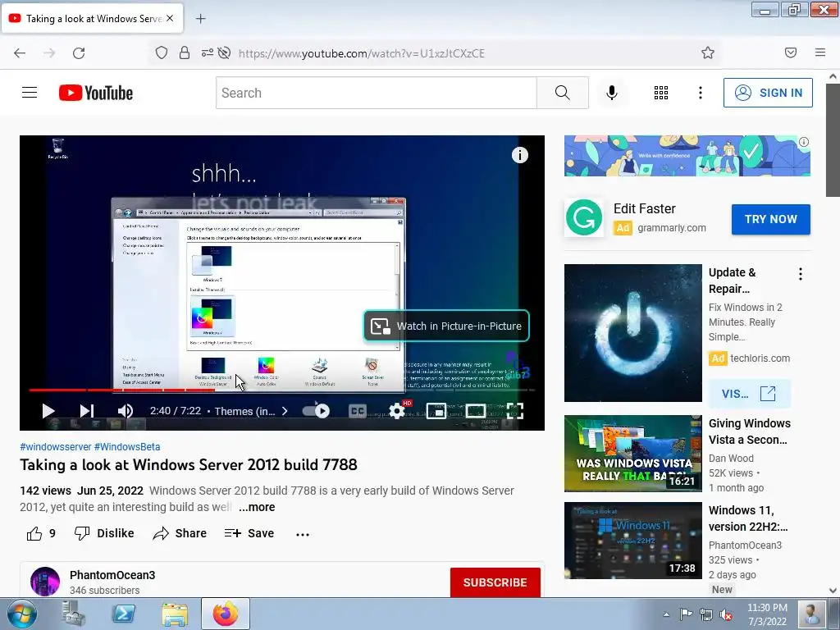Open the Grammarly ad banner image
The height and width of the screenshot is (630, 840).
(x=687, y=155)
